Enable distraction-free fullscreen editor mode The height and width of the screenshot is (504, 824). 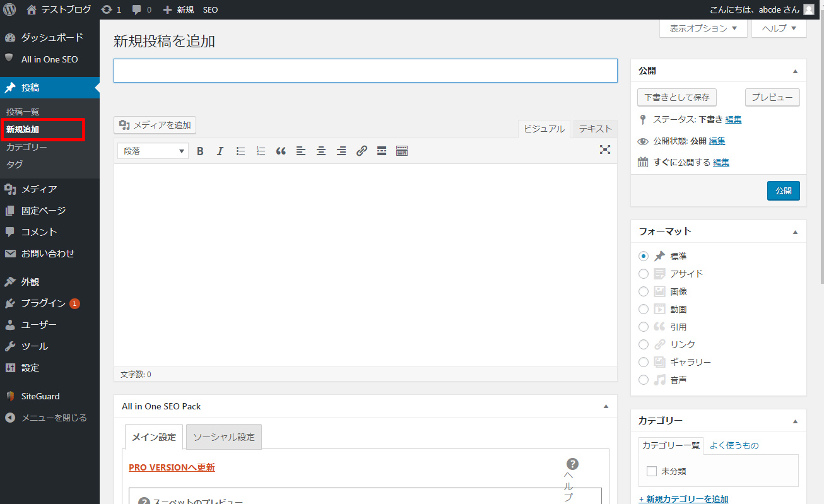(x=605, y=150)
